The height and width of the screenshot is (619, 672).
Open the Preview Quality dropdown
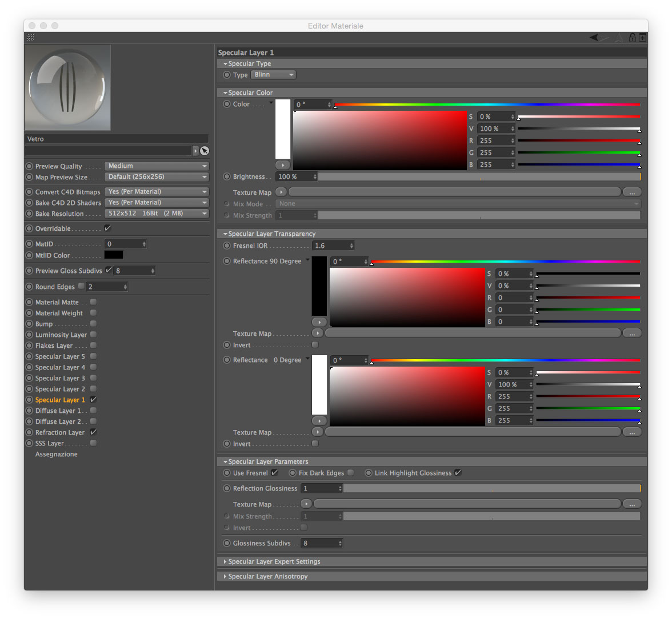(x=157, y=166)
